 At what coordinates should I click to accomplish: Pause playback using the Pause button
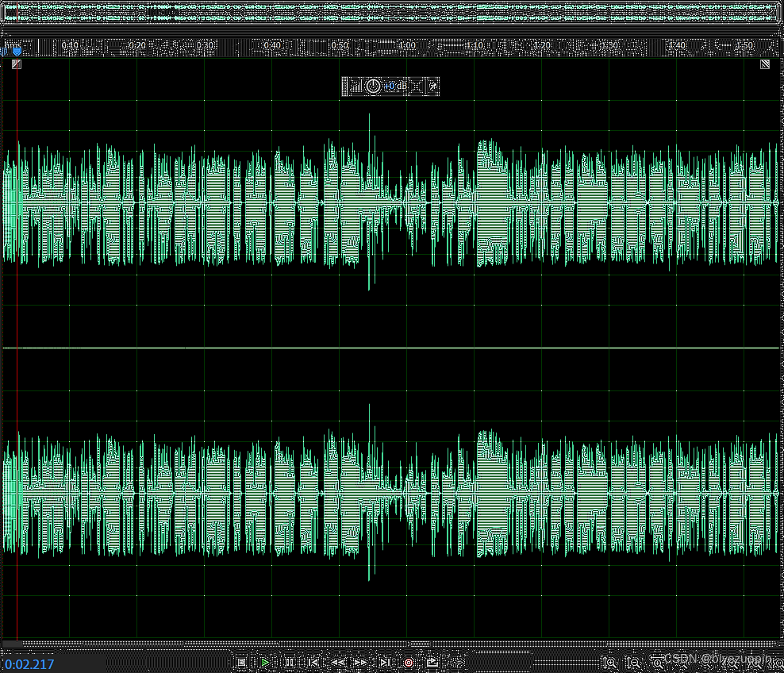click(x=290, y=663)
